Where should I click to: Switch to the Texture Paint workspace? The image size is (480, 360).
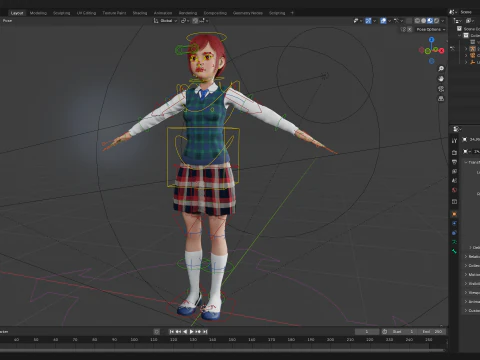(114, 13)
